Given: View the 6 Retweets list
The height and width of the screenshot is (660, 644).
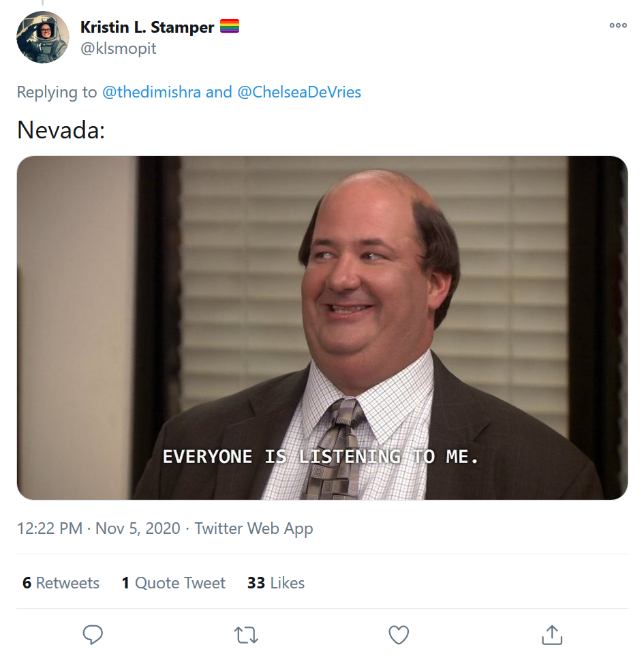Looking at the screenshot, I should pos(61,583).
